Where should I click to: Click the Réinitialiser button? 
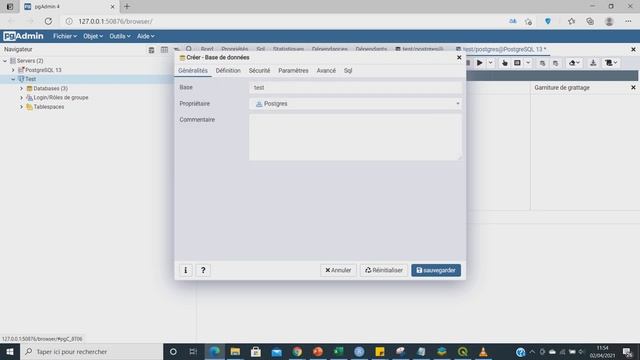tap(384, 270)
